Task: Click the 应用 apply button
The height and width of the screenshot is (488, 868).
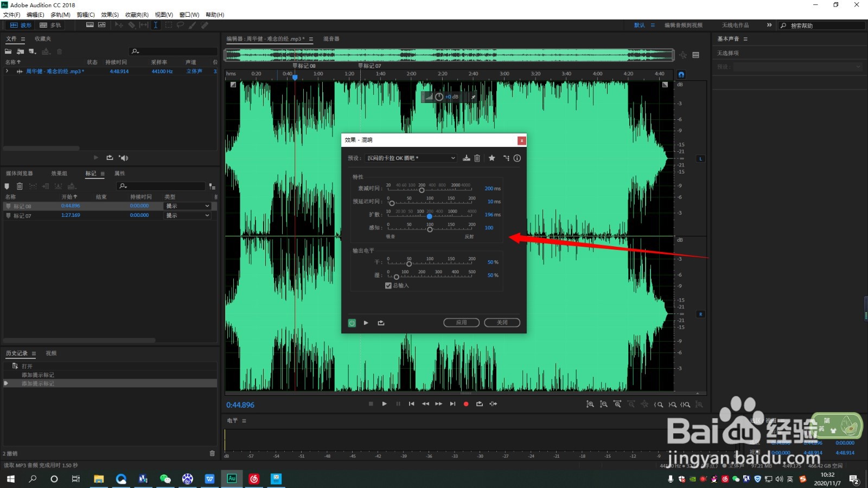Action: [461, 323]
